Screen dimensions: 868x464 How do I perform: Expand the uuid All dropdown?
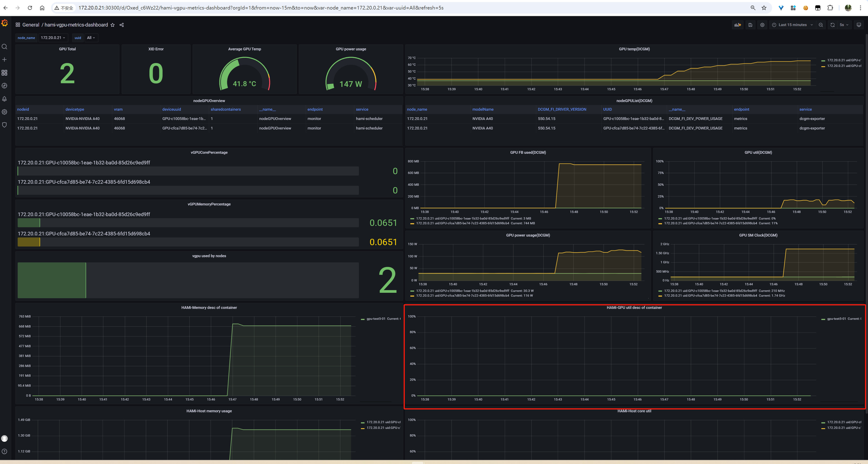click(91, 38)
